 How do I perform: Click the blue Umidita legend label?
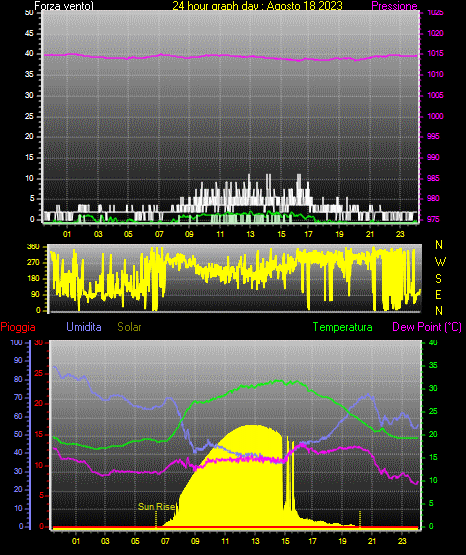tap(84, 327)
